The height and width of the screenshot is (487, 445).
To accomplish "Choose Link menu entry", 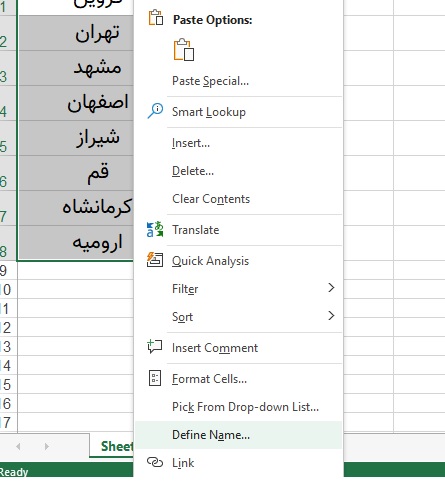I will pyautogui.click(x=238, y=463).
